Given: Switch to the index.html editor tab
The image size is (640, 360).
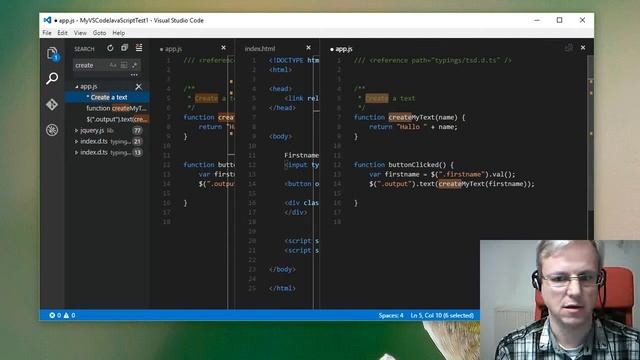Looking at the screenshot, I should (x=260, y=49).
